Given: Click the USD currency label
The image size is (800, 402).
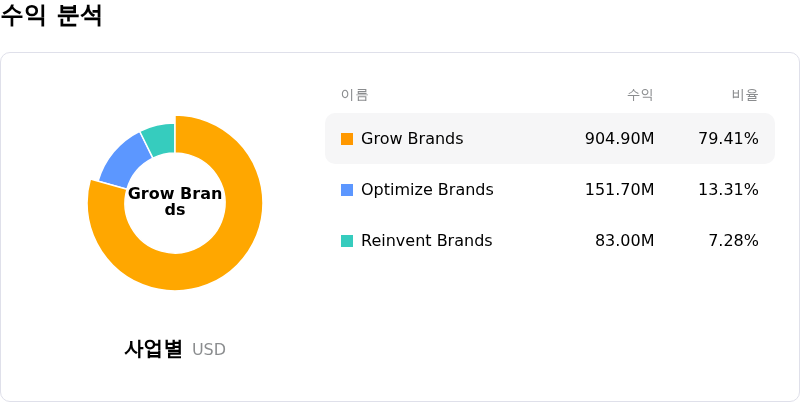Looking at the screenshot, I should [209, 350].
